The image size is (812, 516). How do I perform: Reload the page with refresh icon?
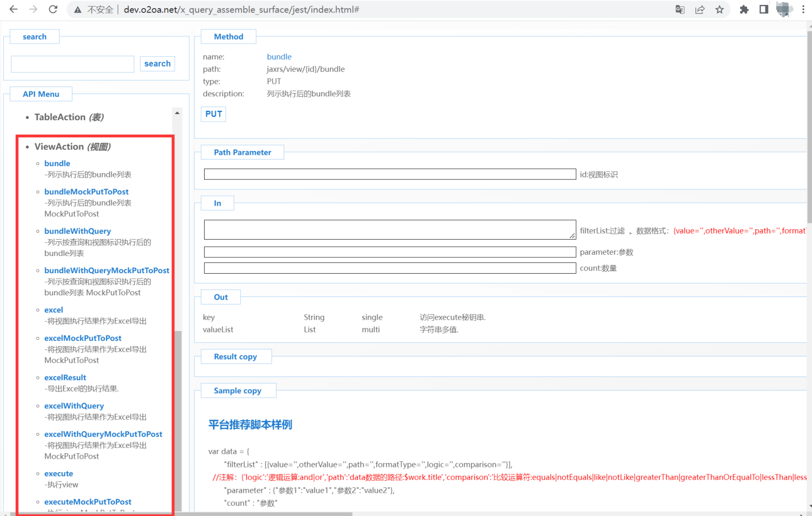pyautogui.click(x=53, y=9)
